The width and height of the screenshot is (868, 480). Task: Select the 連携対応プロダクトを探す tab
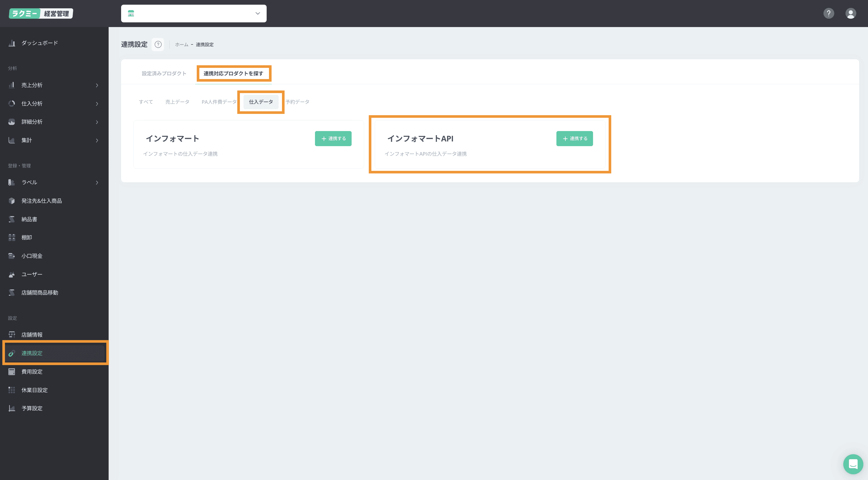coord(233,74)
